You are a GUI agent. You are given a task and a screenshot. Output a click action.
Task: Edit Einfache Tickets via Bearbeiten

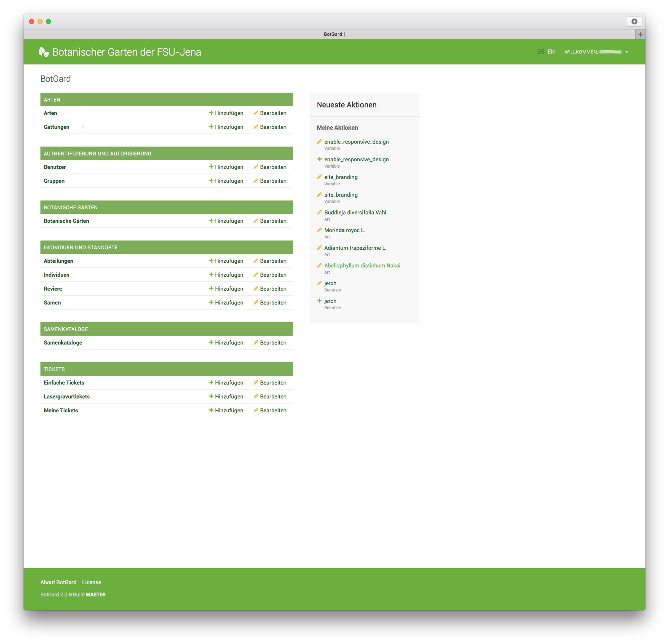pyautogui.click(x=270, y=382)
